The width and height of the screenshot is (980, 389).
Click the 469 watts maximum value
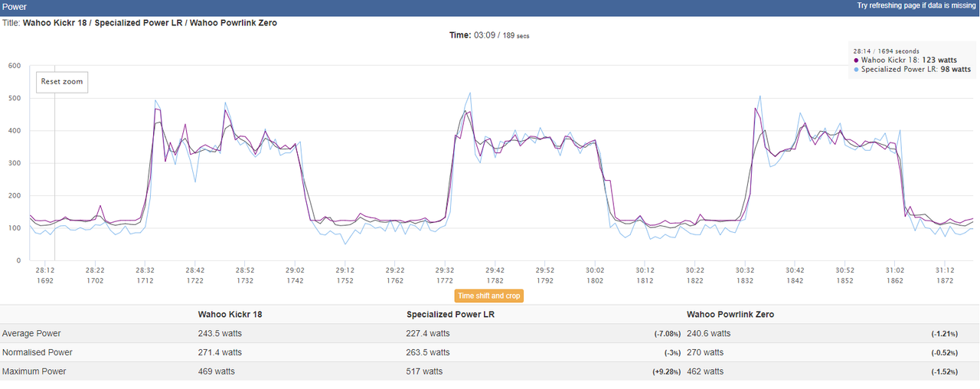pyautogui.click(x=216, y=371)
